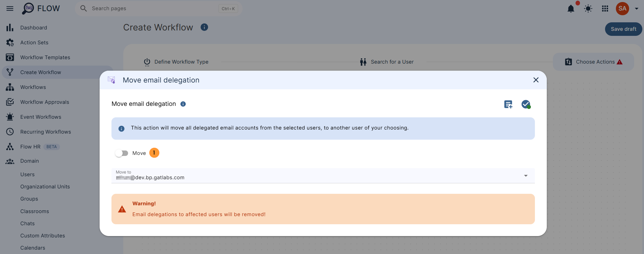This screenshot has width=644, height=254.
Task: Click the Event Workflows alarm icon
Action: 10,117
